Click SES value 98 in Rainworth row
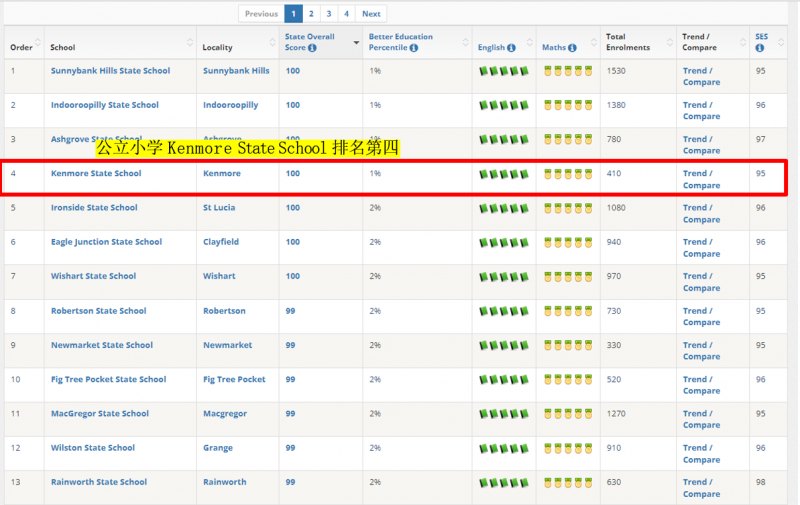 click(x=760, y=482)
